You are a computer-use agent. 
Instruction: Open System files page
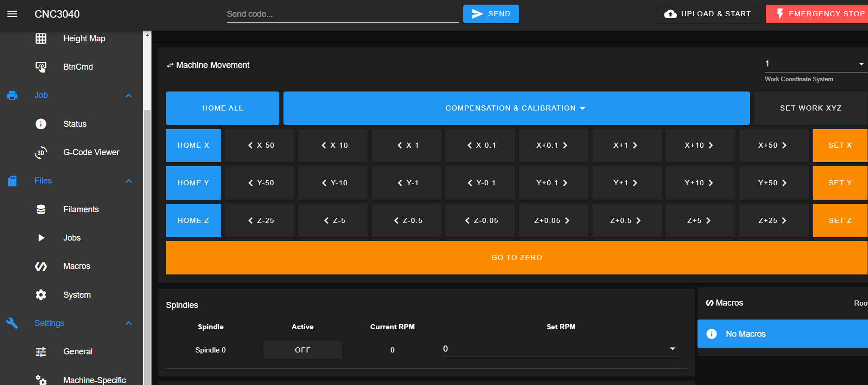[x=77, y=295]
